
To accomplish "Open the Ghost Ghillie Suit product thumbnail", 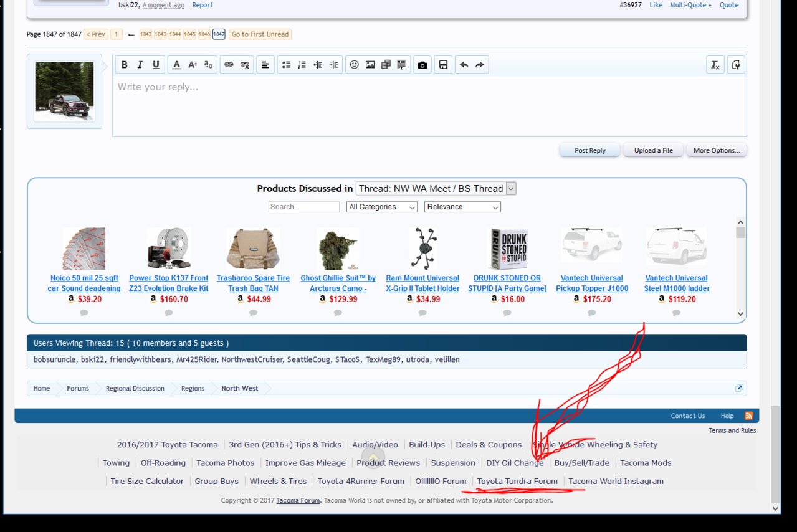I will click(338, 249).
